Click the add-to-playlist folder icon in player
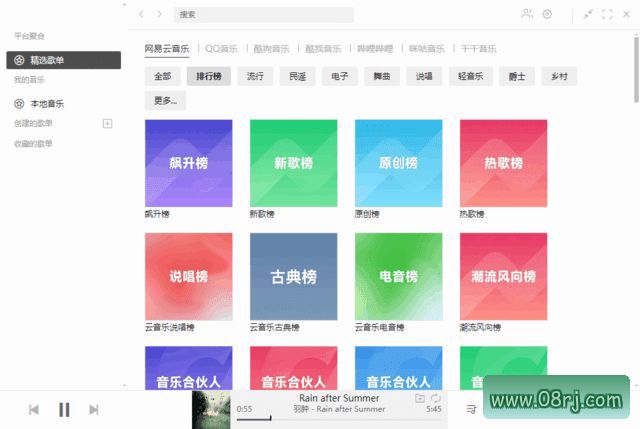Viewport: 640px width, 429px height. pos(420,398)
